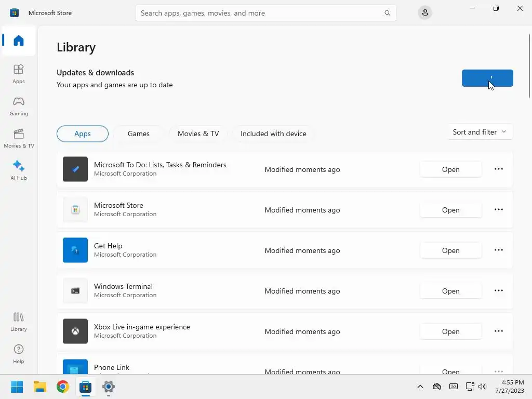This screenshot has height=399, width=532.
Task: Click the Microsoft Store app icon in list
Action: point(75,210)
